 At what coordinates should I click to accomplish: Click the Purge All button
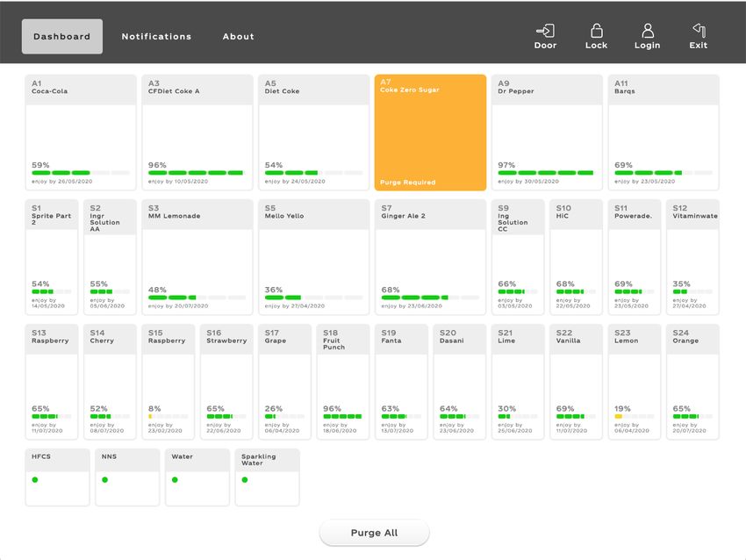pos(375,533)
